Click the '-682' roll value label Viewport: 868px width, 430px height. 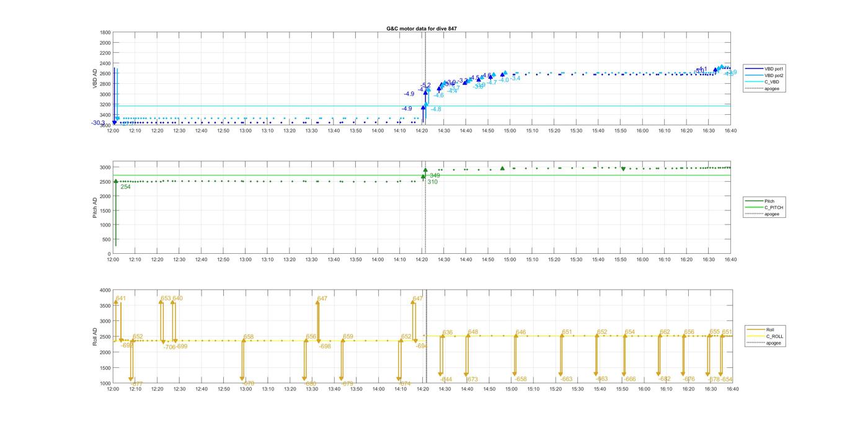point(665,379)
